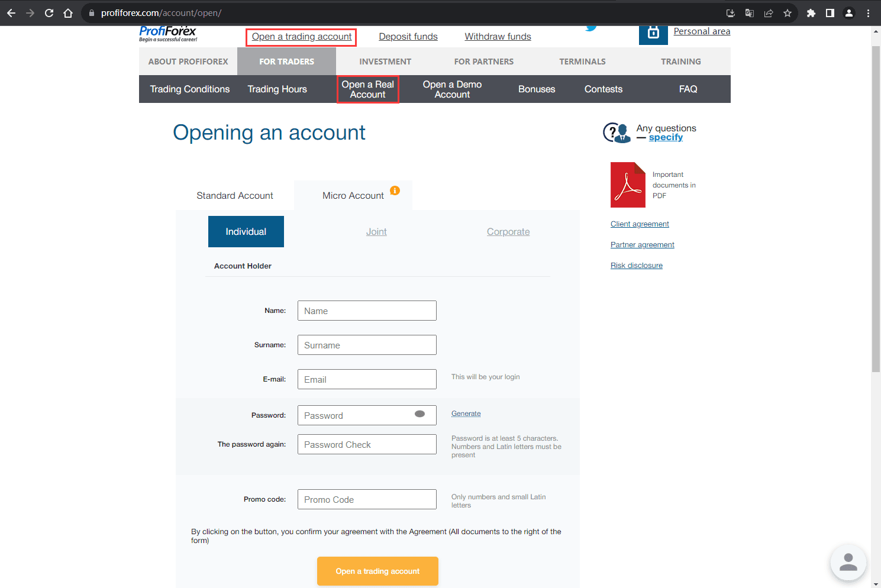Screen dimensions: 881x588
Task: Open the browser three-dot menu
Action: pyautogui.click(x=868, y=13)
